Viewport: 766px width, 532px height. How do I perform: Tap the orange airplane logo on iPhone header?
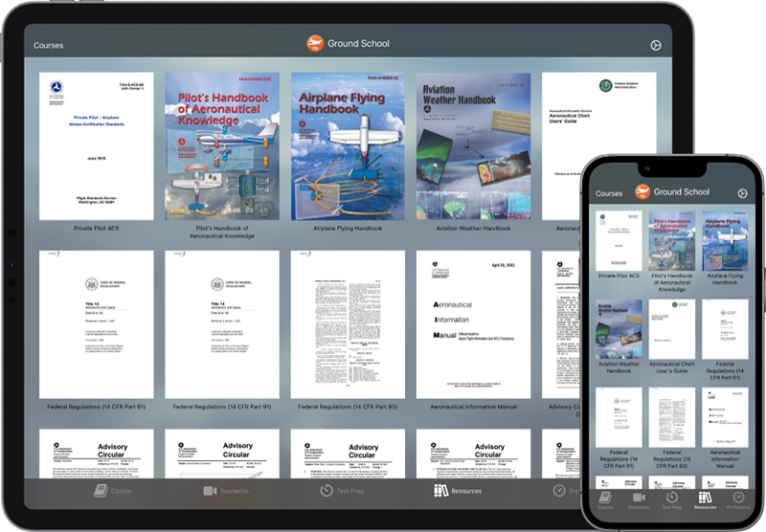(x=642, y=191)
